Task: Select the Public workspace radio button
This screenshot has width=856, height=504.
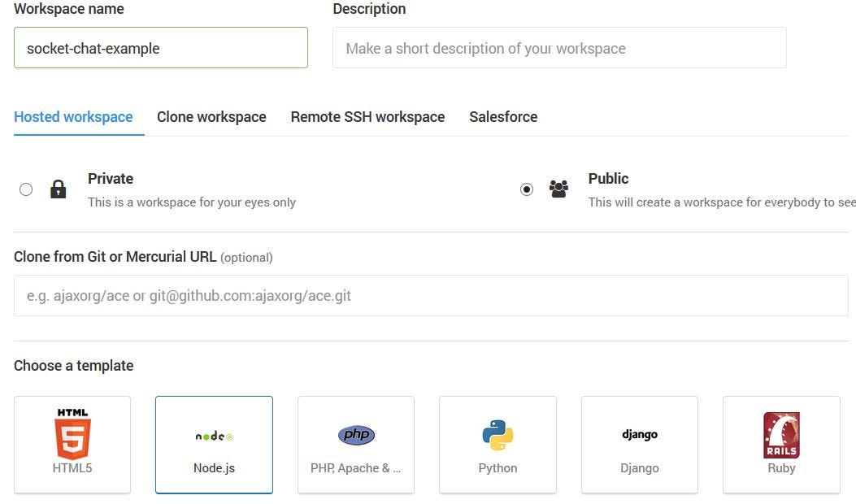Action: (527, 189)
